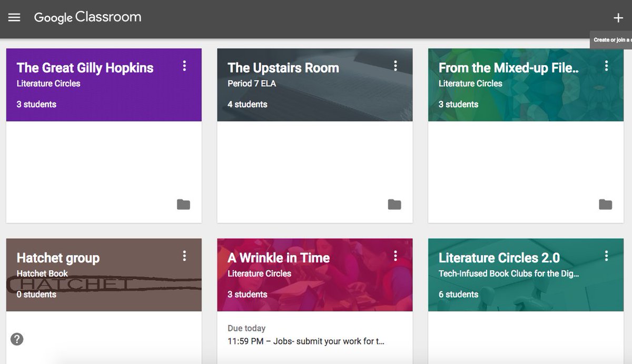The height and width of the screenshot is (364, 632).
Task: Click 'Tech-Infused Book Clubs' subtitle
Action: click(x=509, y=274)
